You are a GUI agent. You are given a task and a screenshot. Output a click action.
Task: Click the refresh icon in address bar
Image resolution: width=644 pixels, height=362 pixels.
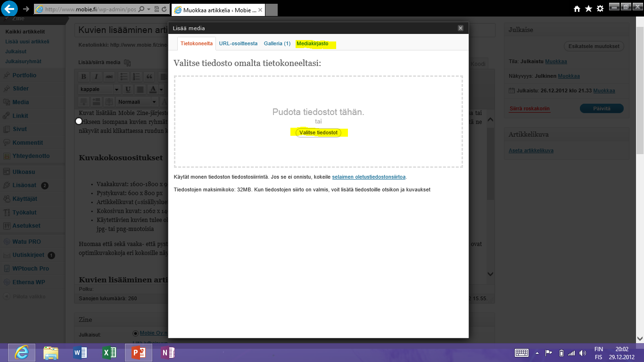[164, 9]
